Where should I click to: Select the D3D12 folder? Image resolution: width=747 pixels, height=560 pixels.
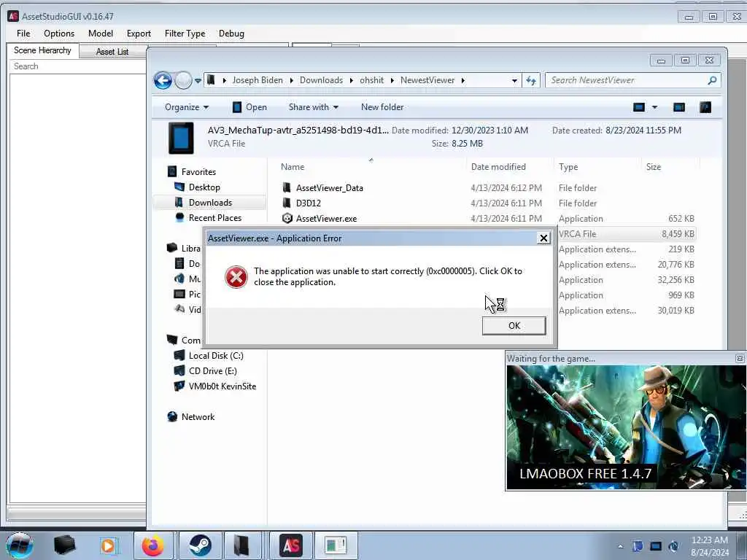[x=309, y=203]
